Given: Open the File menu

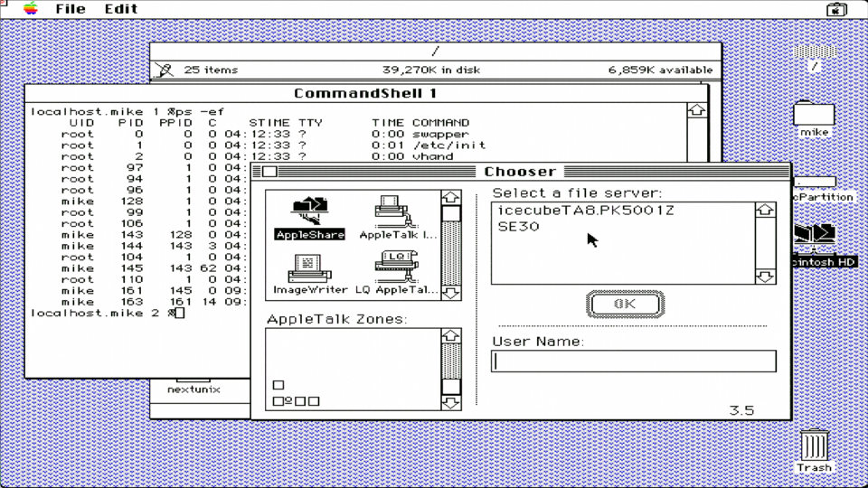Looking at the screenshot, I should coord(71,9).
